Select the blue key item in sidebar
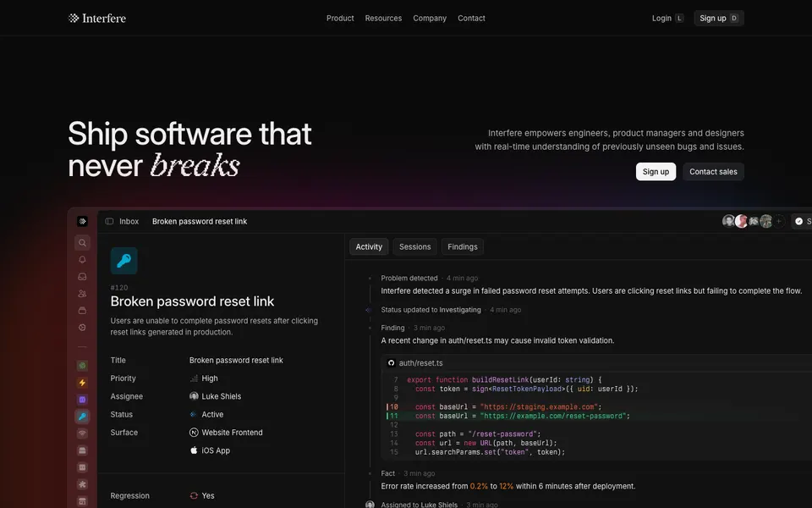 pos(82,417)
